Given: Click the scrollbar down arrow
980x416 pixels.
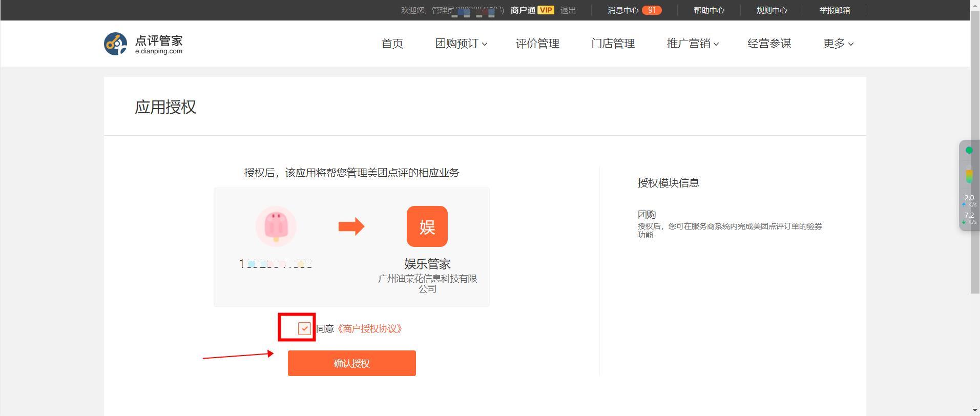Looking at the screenshot, I should 975,411.
